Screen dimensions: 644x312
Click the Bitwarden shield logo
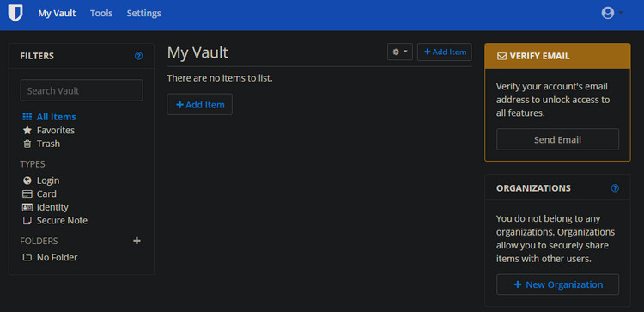click(x=15, y=13)
